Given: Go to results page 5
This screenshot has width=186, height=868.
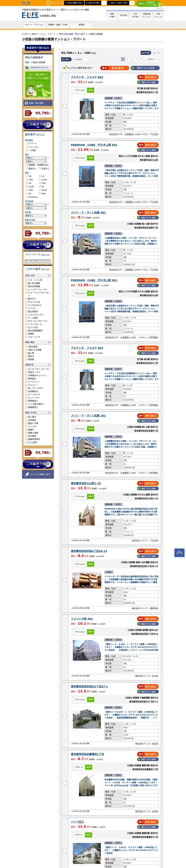Looking at the screenshot, I should (141, 59).
